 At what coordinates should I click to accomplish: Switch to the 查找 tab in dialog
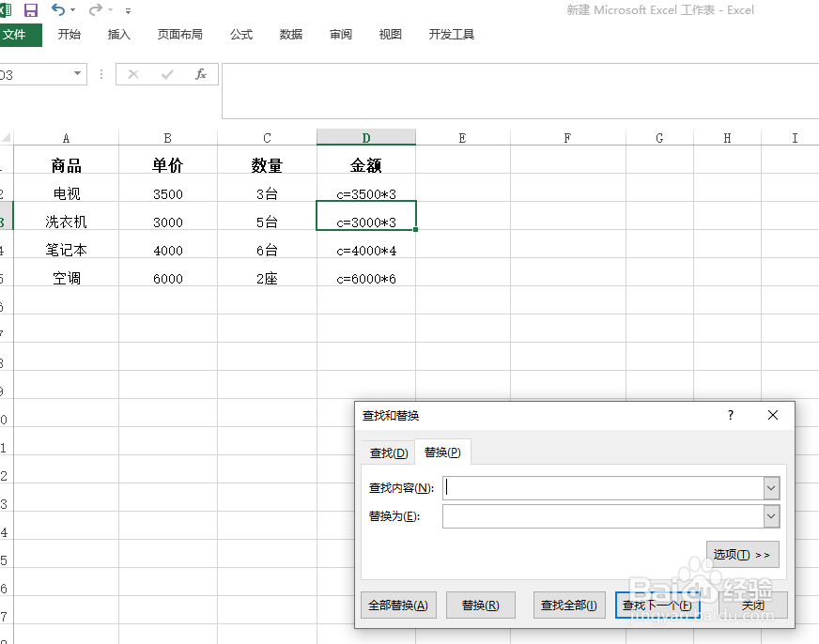[387, 452]
